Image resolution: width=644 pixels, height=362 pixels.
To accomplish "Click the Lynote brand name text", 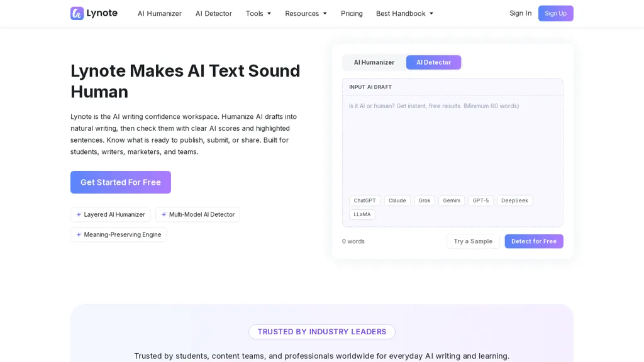I will 102,13.
